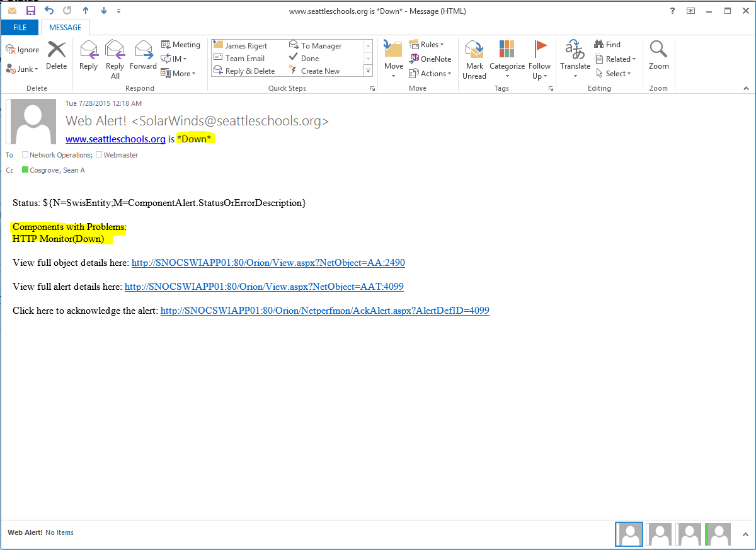Send message to OneNote
This screenshot has width=756, height=550.
pyautogui.click(x=431, y=59)
